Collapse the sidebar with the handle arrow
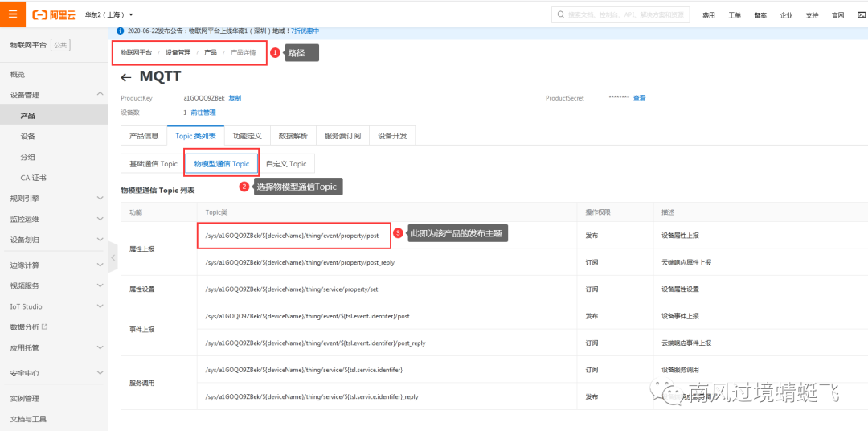Viewport: 868px width, 431px height. (113, 257)
